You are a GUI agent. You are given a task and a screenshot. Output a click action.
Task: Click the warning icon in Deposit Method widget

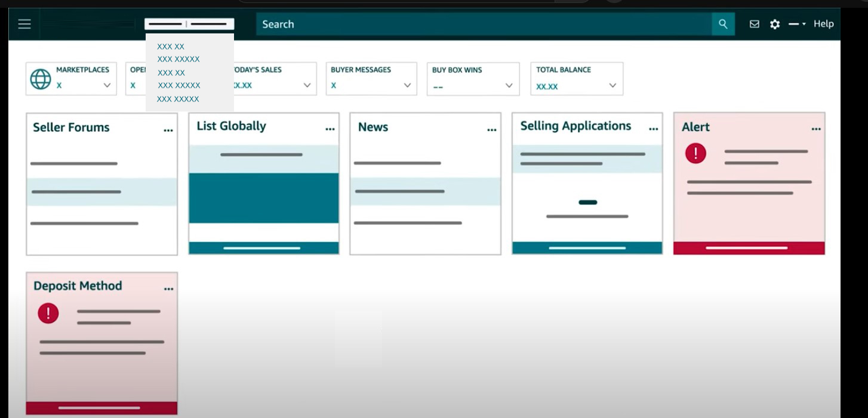click(48, 312)
